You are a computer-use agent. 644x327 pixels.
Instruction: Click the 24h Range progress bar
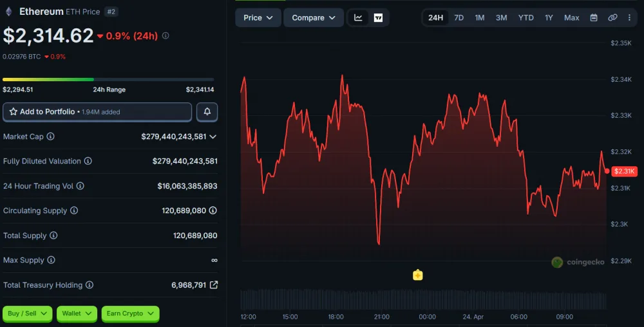(108, 79)
